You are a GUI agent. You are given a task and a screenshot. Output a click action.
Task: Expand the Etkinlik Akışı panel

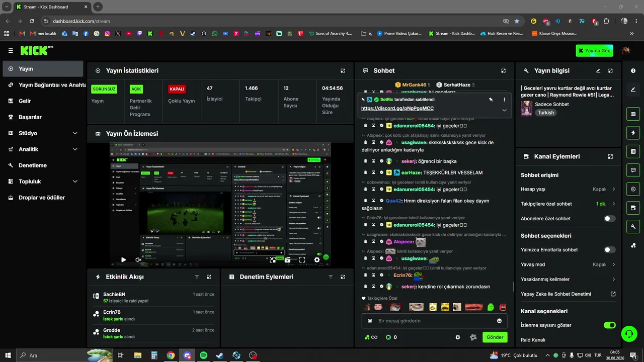[209, 277]
